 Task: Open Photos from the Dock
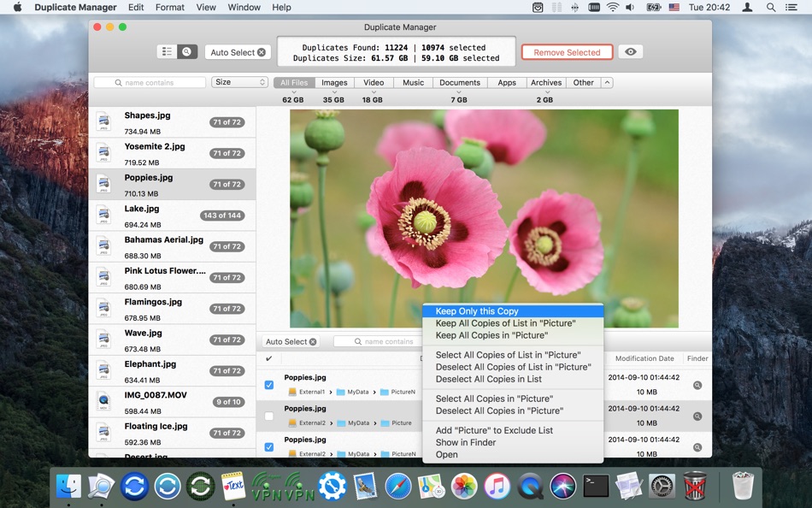coord(464,487)
